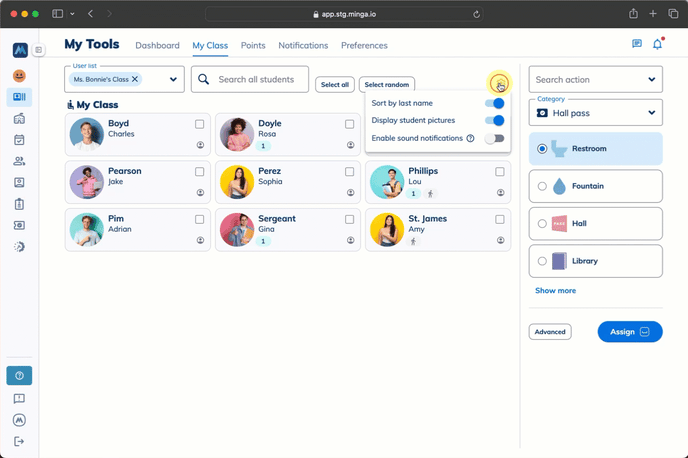Toggle Sort by last name switch

pos(494,103)
